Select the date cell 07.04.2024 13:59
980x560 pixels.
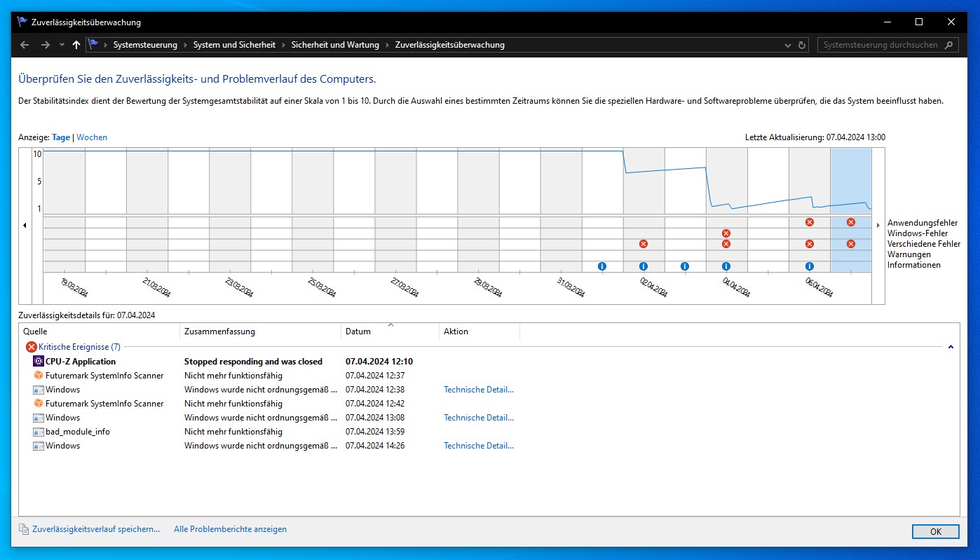(375, 432)
